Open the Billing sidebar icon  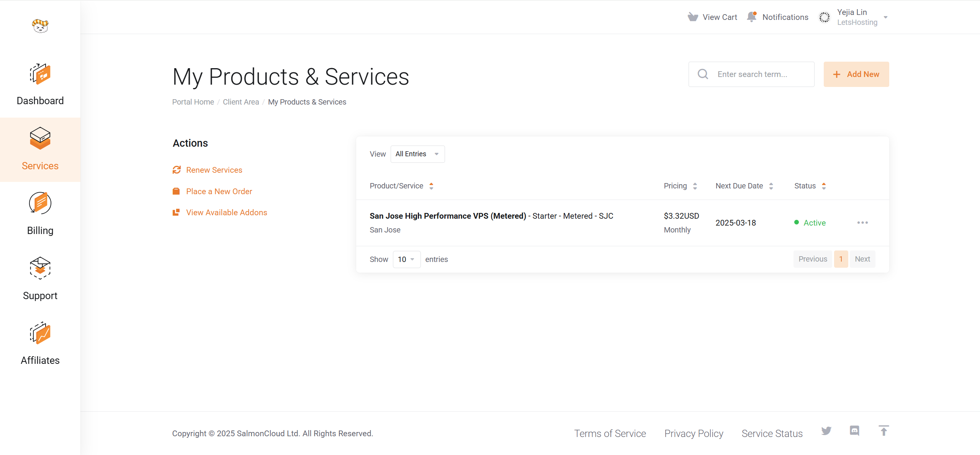40,203
